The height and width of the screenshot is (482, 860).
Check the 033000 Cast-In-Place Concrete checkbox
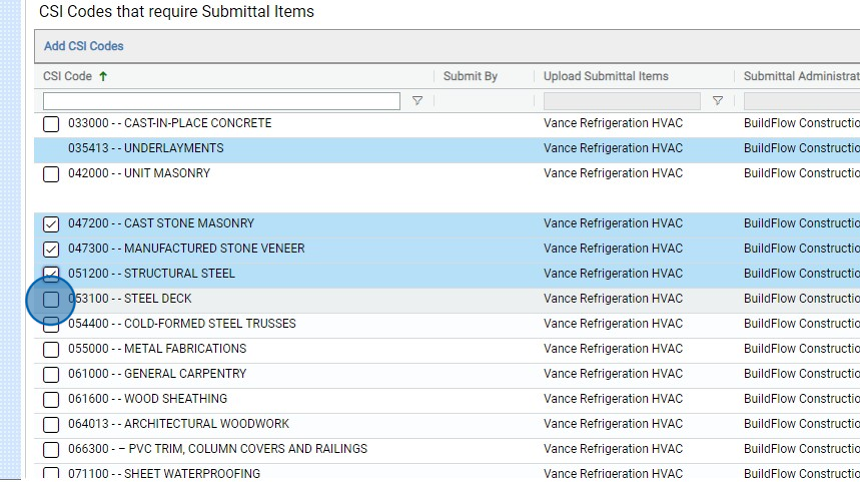(51, 124)
